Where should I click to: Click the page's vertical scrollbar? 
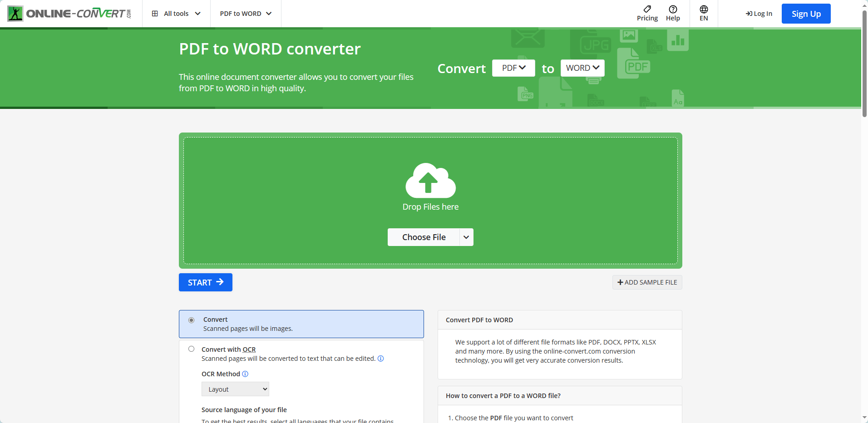pos(864,64)
